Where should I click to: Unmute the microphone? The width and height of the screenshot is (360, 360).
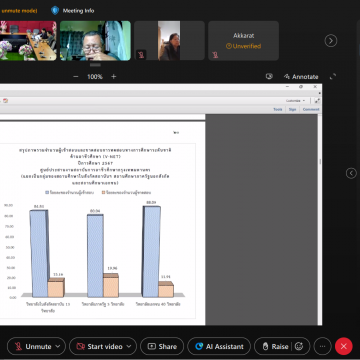point(33,346)
